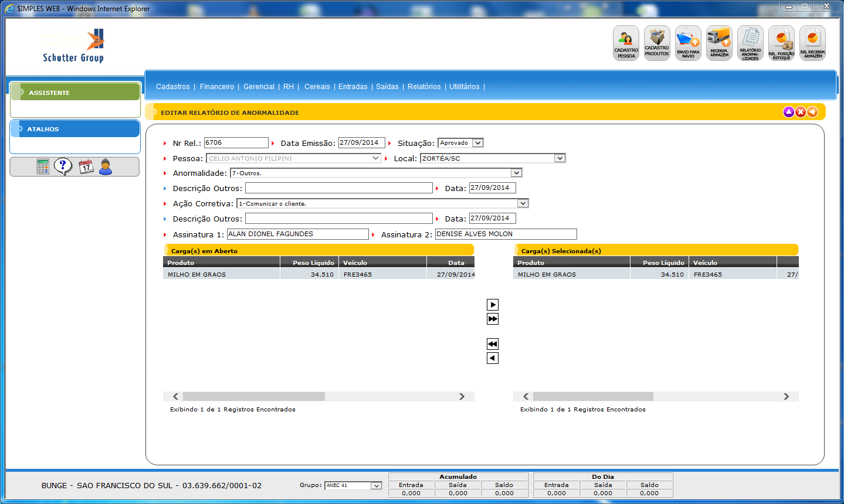
Task: Click the red close icon on form header
Action: tap(801, 112)
